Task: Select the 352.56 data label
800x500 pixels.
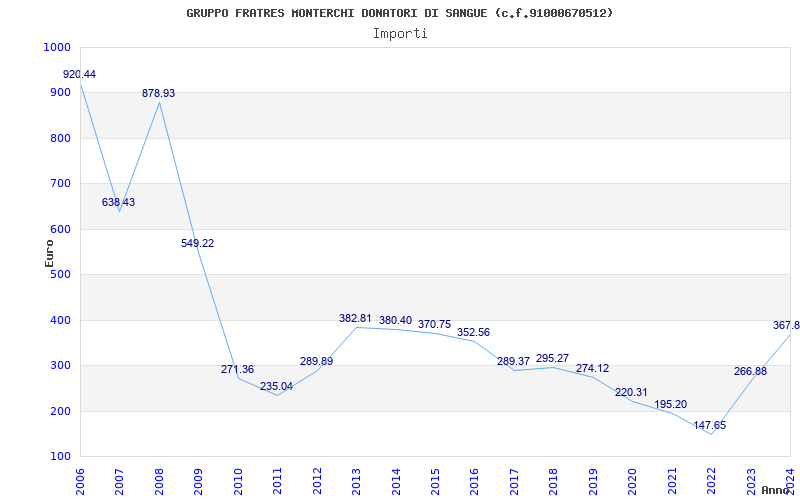Action: pos(473,332)
